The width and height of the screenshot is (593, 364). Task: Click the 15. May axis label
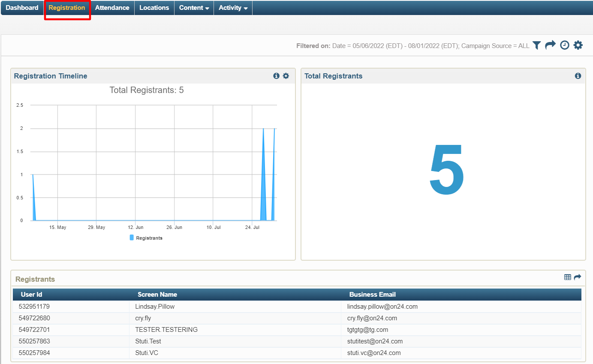58,227
